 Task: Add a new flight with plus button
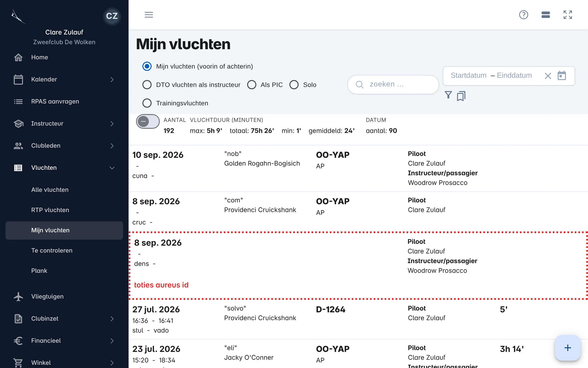(568, 348)
